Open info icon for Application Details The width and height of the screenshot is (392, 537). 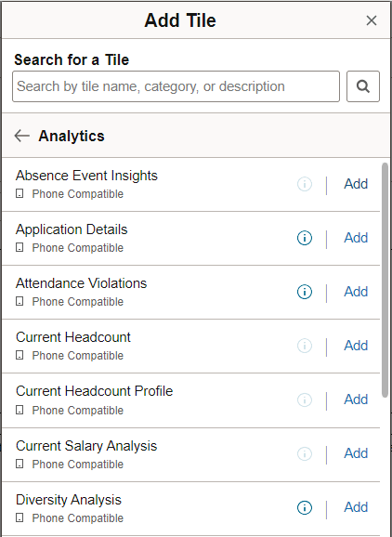click(305, 238)
